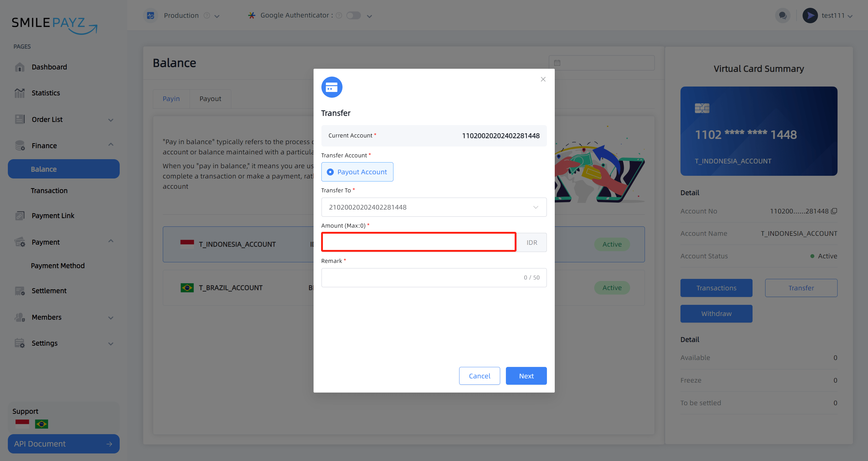Viewport: 868px width, 461px height.
Task: Click the calendar icon in date field
Action: click(x=557, y=63)
